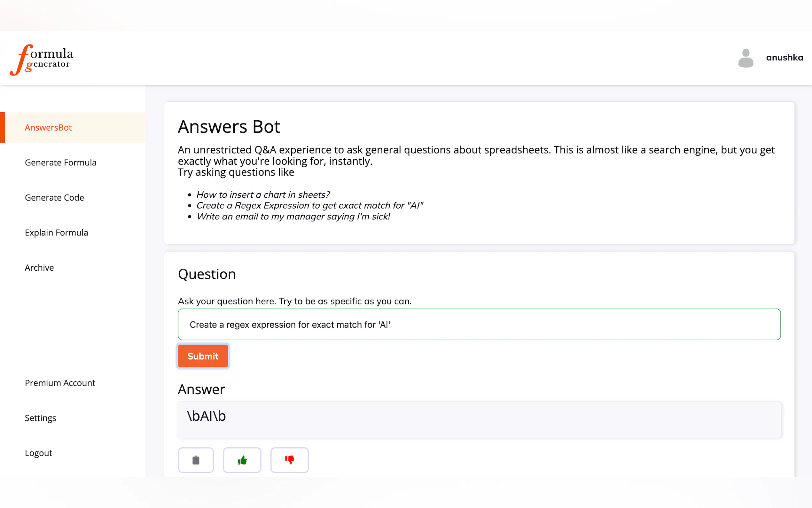The height and width of the screenshot is (508, 812).
Task: Click the Formula Generator logo
Action: pyautogui.click(x=42, y=60)
